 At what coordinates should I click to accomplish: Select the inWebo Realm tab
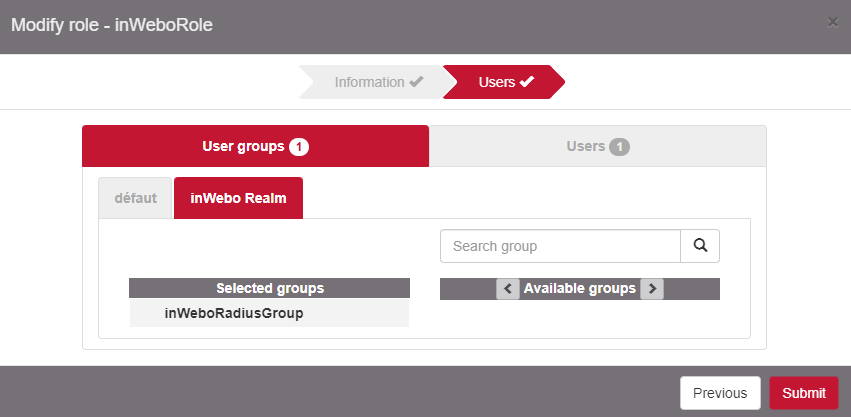pos(238,198)
